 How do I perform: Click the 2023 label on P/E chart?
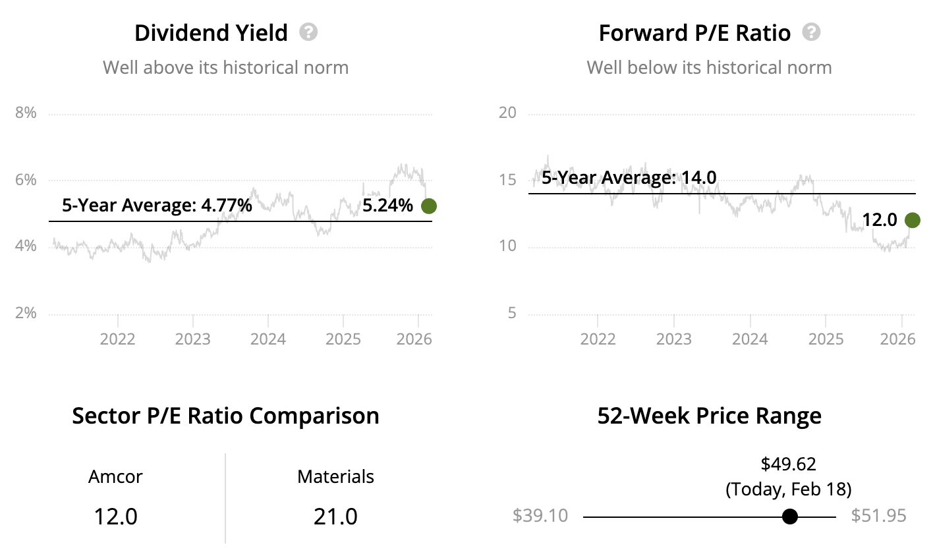pyautogui.click(x=674, y=339)
